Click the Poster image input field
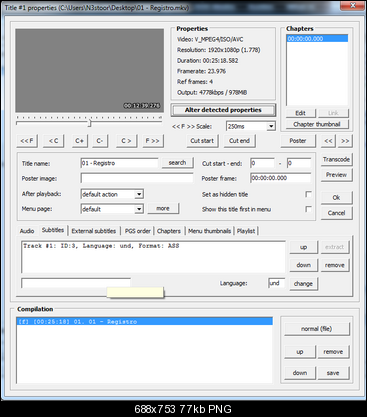 (x=137, y=178)
